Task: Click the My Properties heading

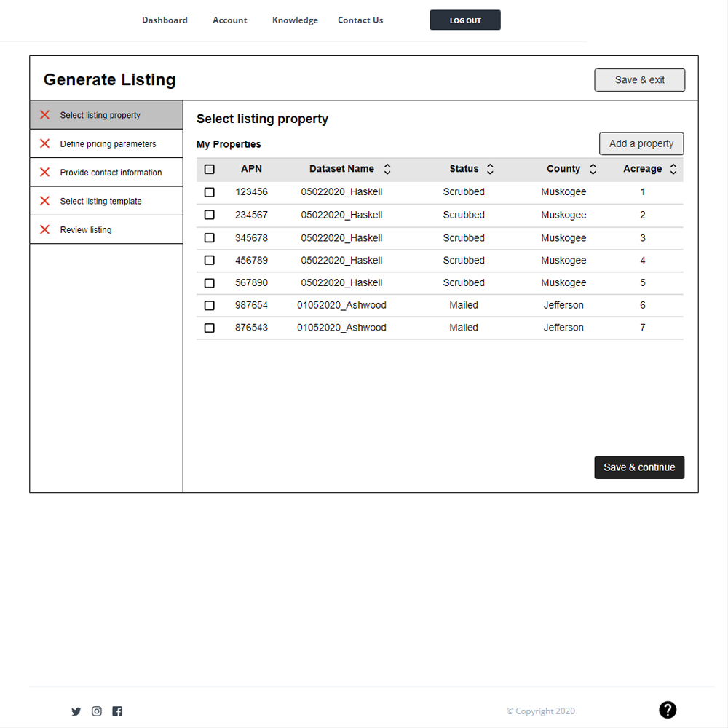Action: pyautogui.click(x=229, y=144)
